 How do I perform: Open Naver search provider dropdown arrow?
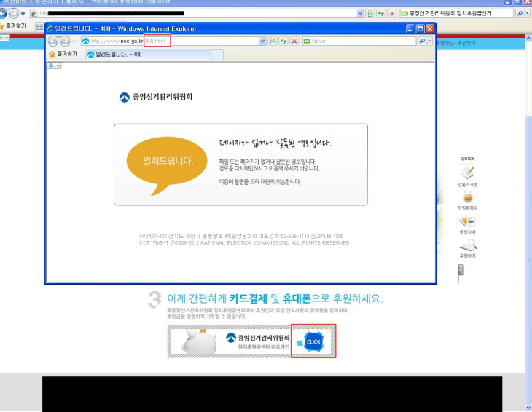(430, 41)
